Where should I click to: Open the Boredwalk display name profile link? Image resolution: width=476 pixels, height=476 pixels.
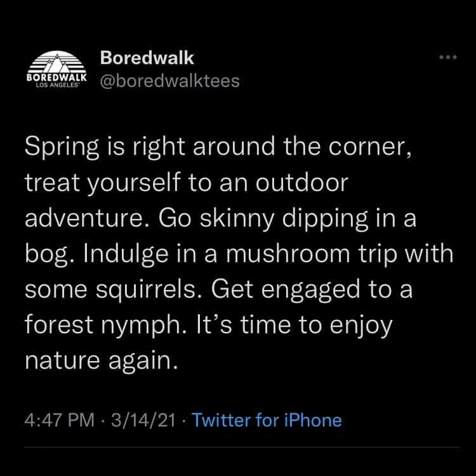click(x=147, y=58)
